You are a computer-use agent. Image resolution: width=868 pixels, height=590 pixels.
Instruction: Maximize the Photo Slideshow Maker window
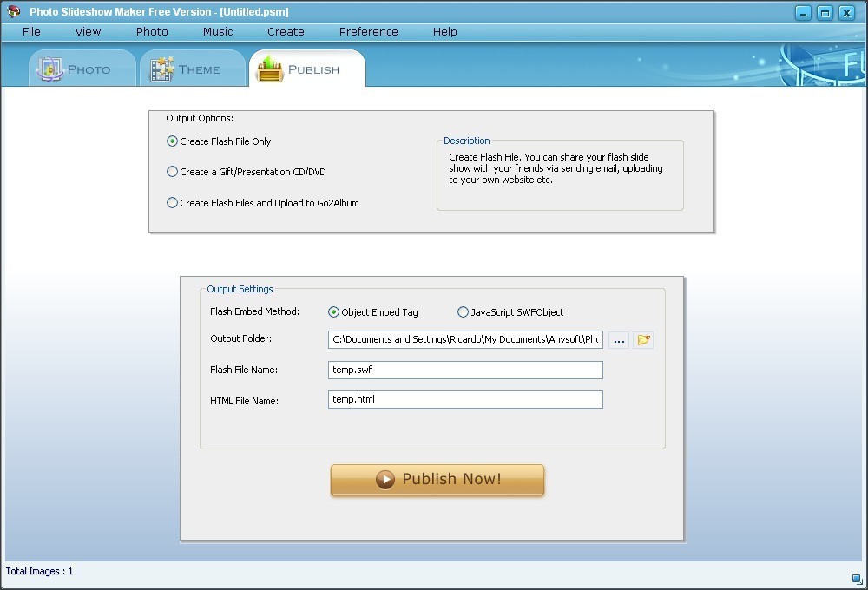pyautogui.click(x=825, y=12)
